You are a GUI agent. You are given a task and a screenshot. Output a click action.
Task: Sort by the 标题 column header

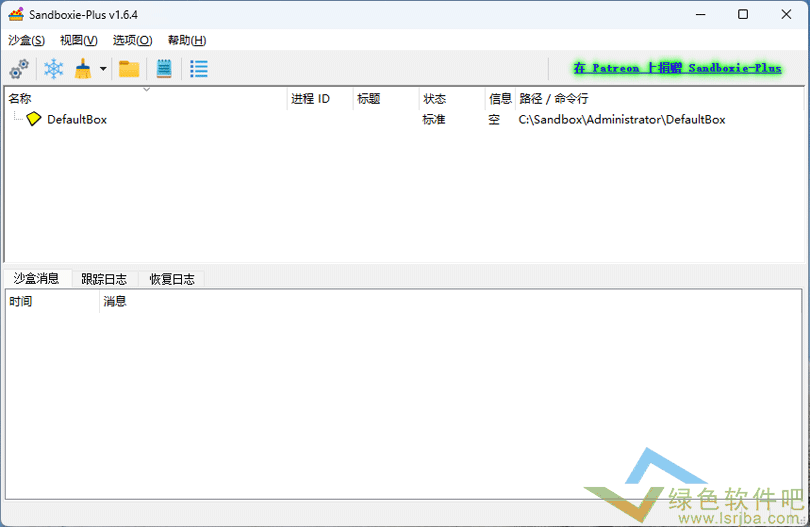(x=386, y=98)
